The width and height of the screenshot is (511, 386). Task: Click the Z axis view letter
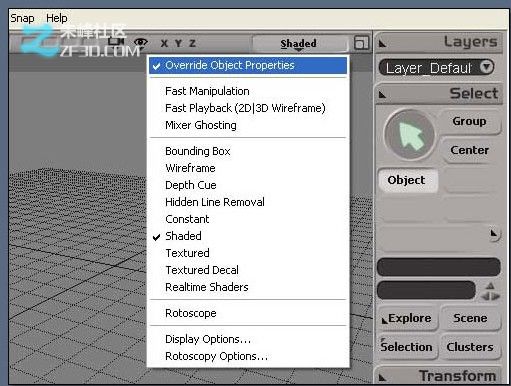[x=192, y=43]
